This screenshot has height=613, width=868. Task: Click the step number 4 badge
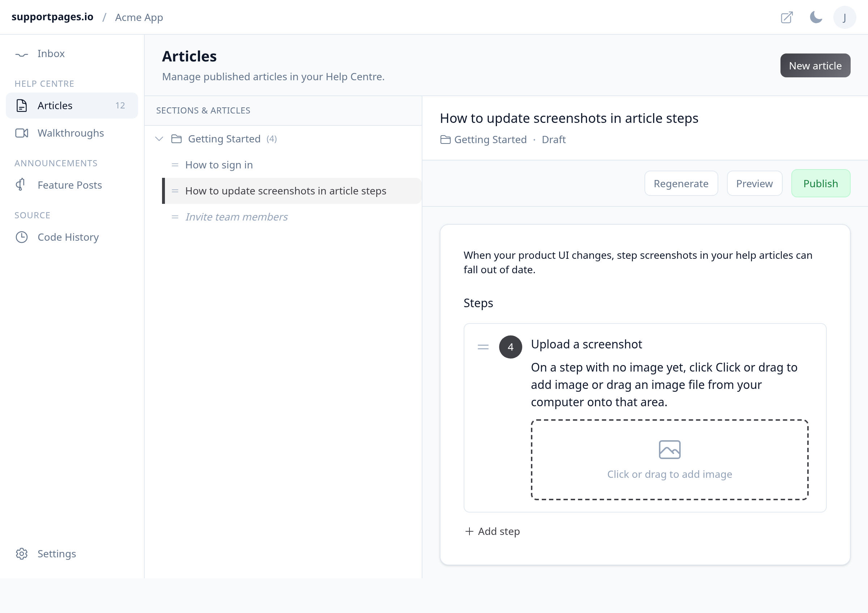pos(510,347)
